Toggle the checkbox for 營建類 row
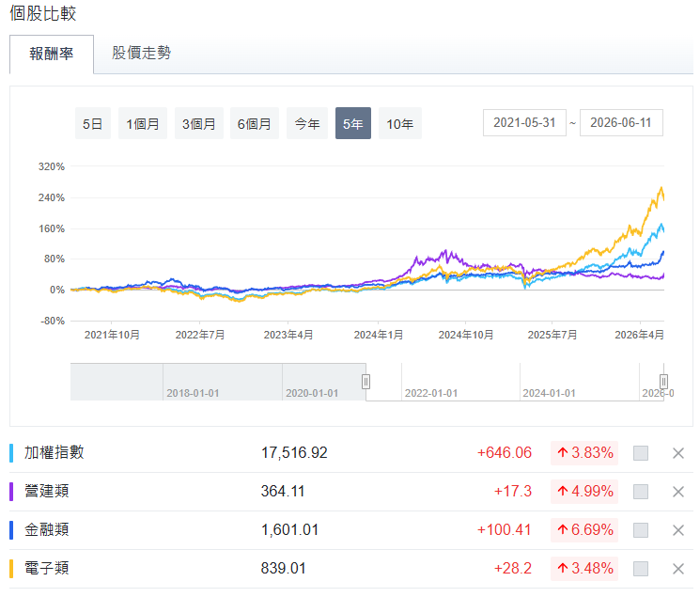 click(641, 492)
